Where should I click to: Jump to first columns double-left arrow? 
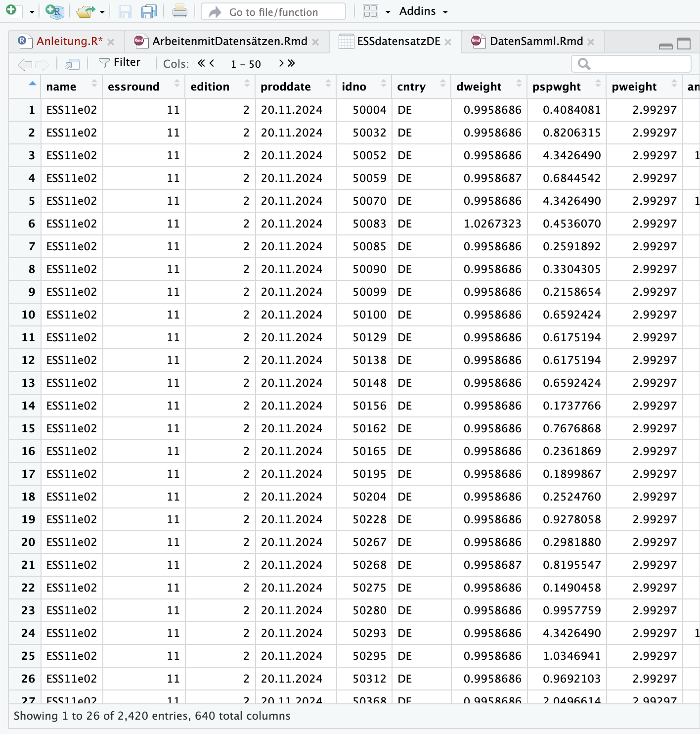click(201, 63)
